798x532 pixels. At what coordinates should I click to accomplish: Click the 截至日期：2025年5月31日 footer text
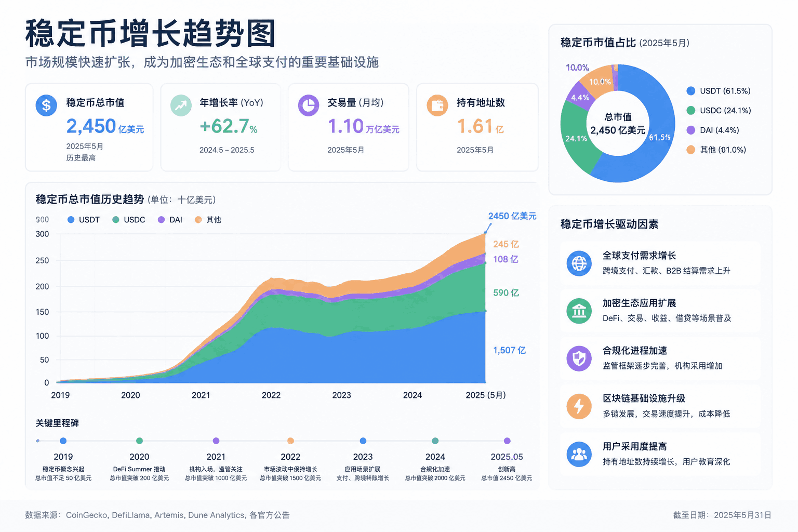tap(722, 515)
